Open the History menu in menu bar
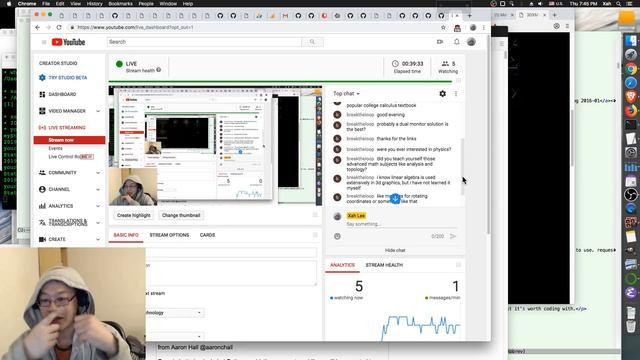 point(94,4)
